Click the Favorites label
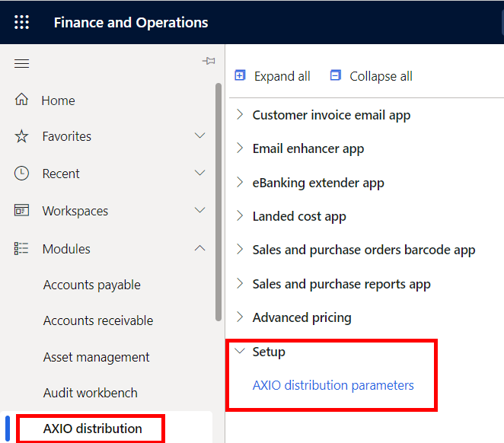 [x=67, y=136]
